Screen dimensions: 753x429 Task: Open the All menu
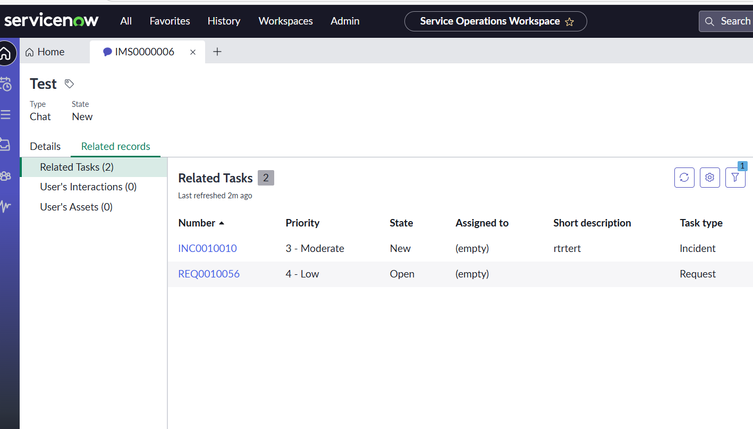(126, 21)
